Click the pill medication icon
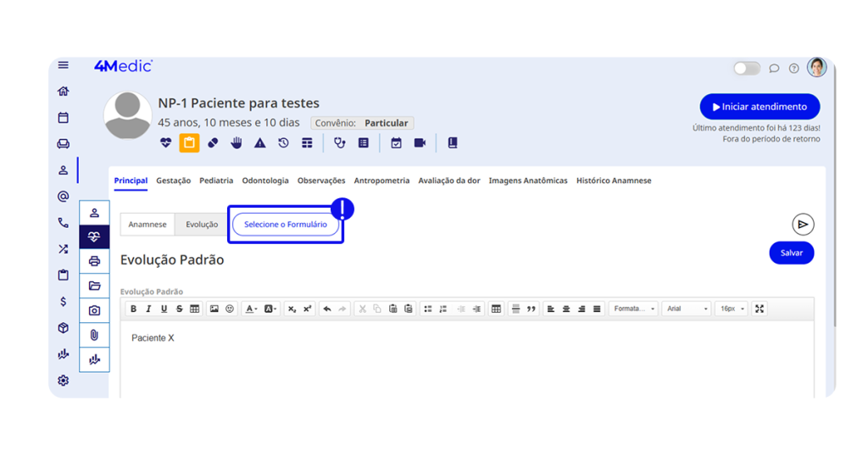This screenshot has height=456, width=868. (x=213, y=143)
